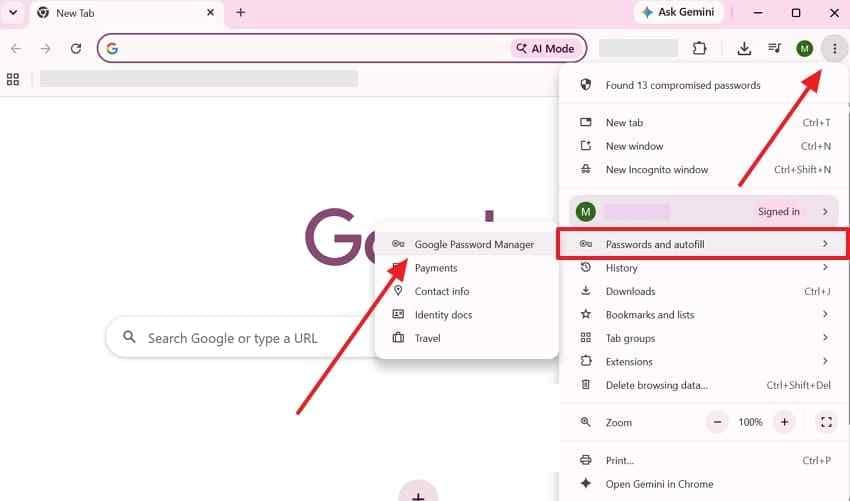Click the 100% zoom level value
This screenshot has height=501, width=850.
click(x=750, y=422)
